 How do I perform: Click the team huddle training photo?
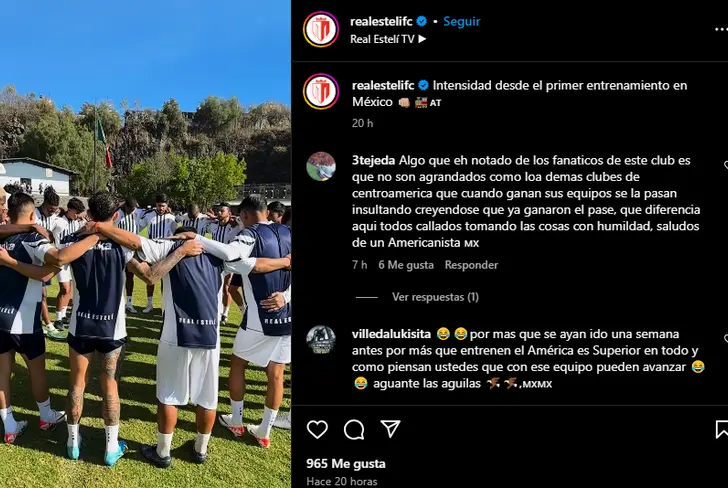pos(145,244)
